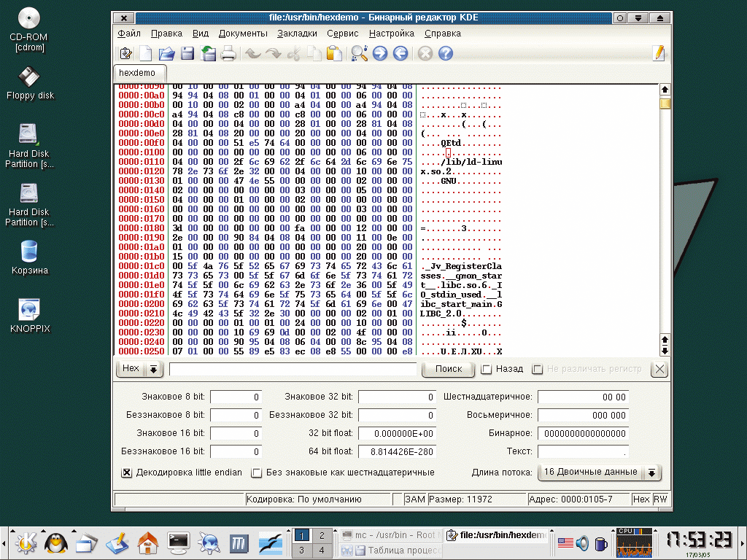This screenshot has width=747, height=560.
Task: Click the hex view scroll-down arrow at the very bottom
Action: [665, 351]
